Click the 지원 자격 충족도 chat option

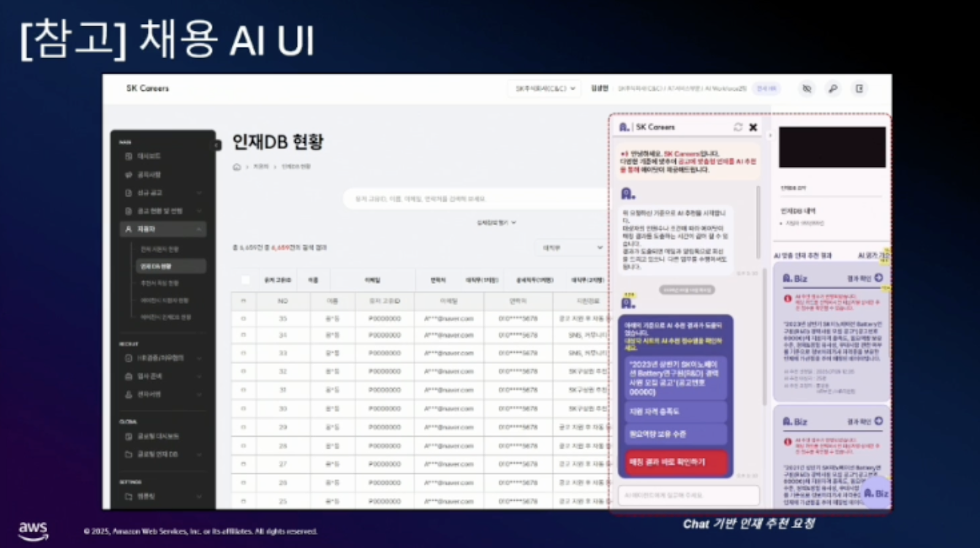point(676,411)
